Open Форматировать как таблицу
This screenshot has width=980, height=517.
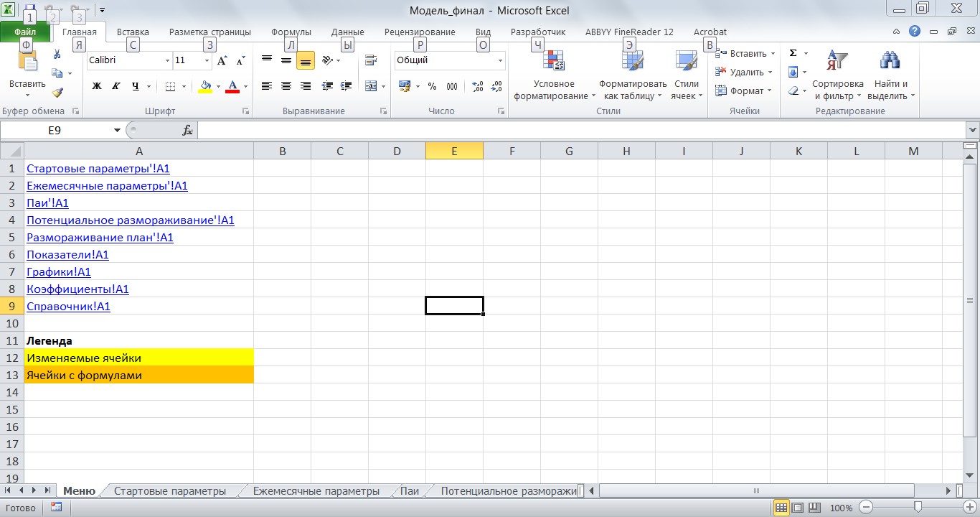tap(633, 75)
